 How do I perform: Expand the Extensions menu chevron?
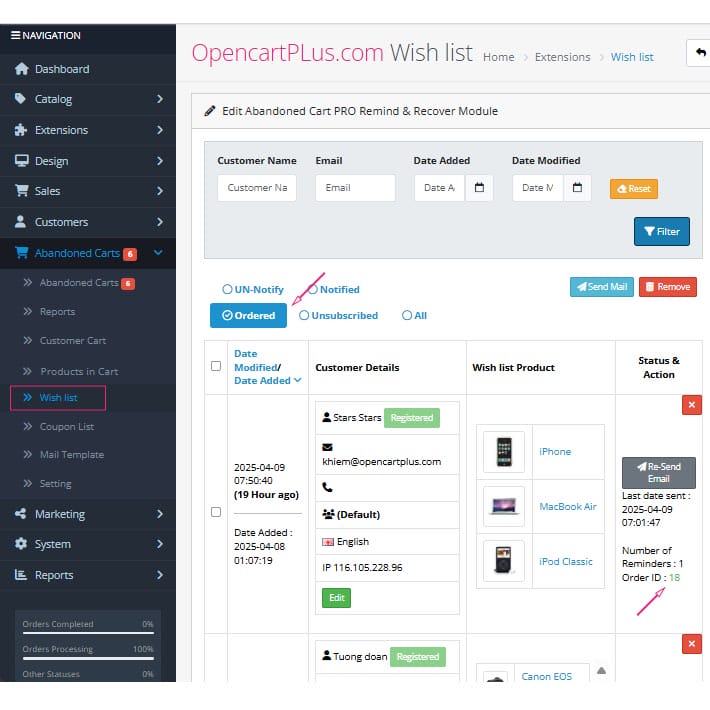click(159, 130)
